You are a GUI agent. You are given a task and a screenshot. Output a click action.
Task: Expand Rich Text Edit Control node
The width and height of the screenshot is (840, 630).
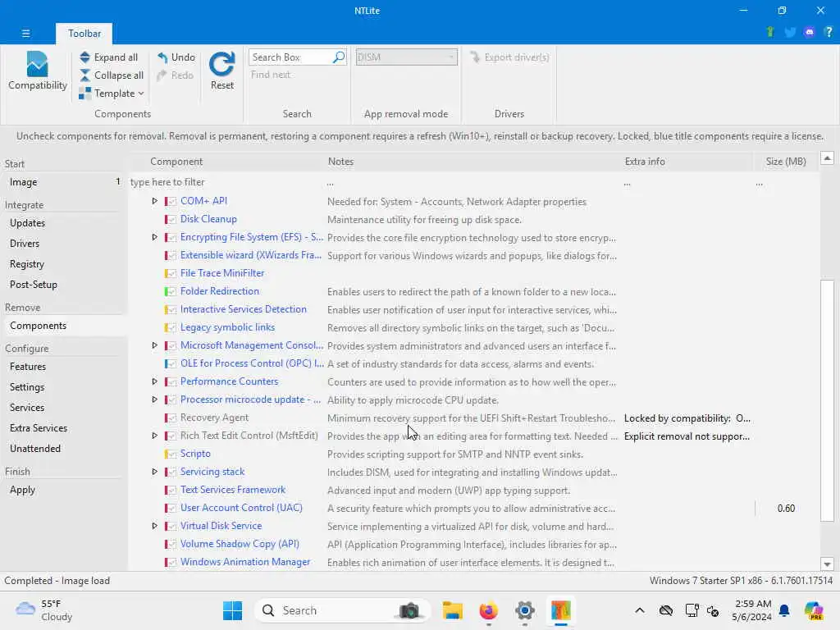[154, 436]
